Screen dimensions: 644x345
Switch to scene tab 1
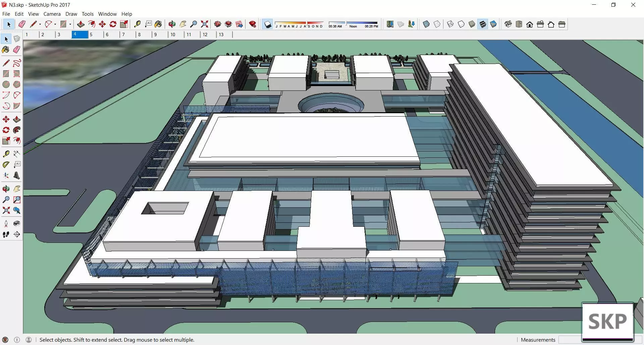tap(31, 34)
